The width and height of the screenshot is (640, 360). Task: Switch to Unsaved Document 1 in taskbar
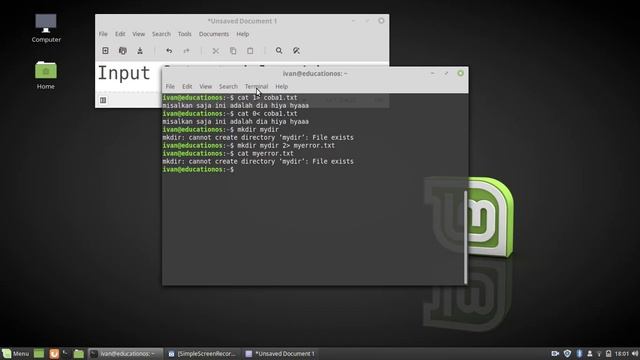point(280,353)
